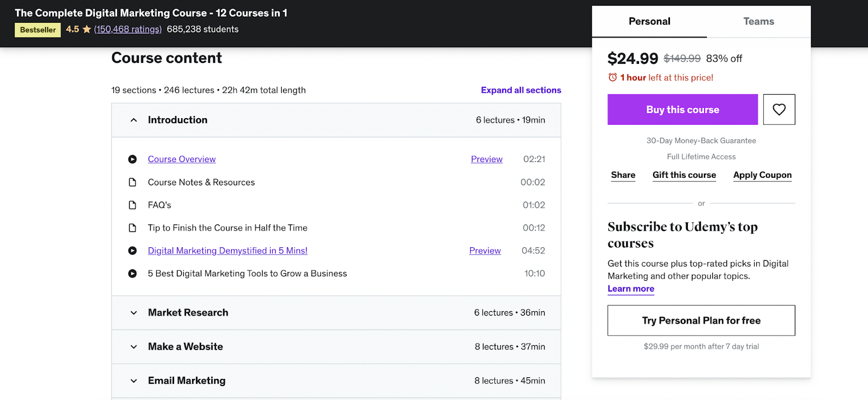
Task: Click Learn more link
Action: pyautogui.click(x=631, y=289)
